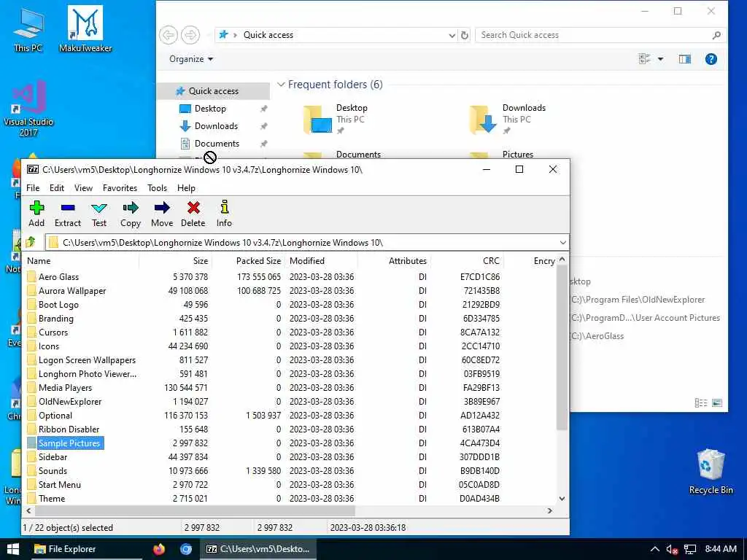Click the Move toolbar icon

click(x=162, y=214)
